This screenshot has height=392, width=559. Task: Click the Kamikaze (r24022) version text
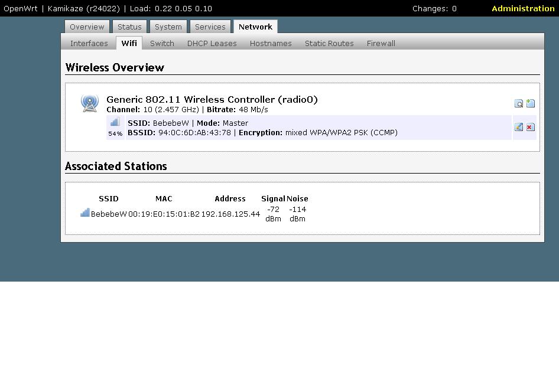[x=84, y=8]
